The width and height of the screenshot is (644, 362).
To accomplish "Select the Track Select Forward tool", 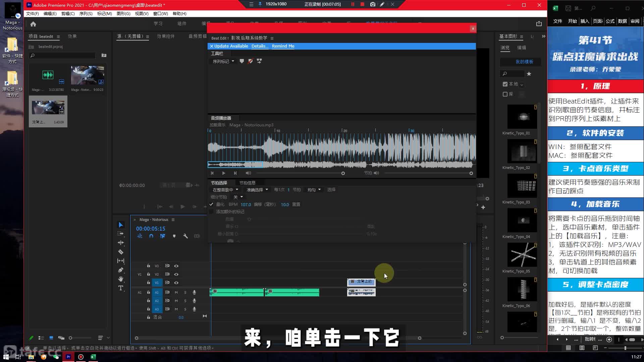I will coord(121,234).
